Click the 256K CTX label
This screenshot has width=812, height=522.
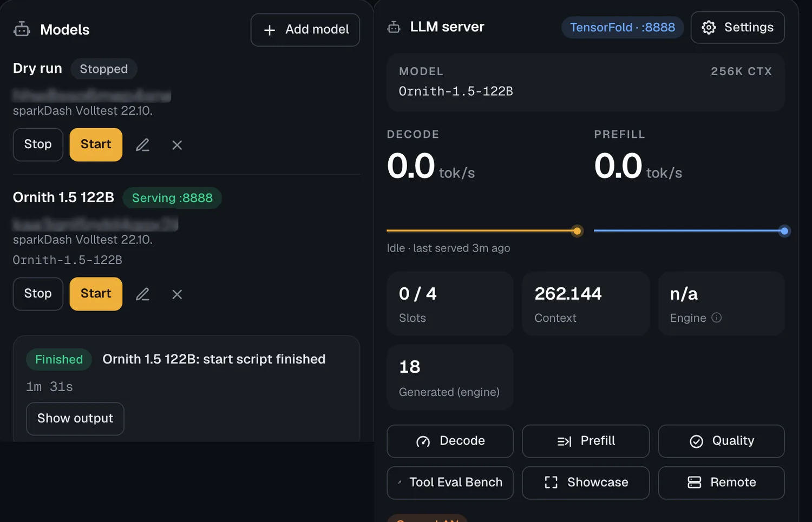pos(741,71)
